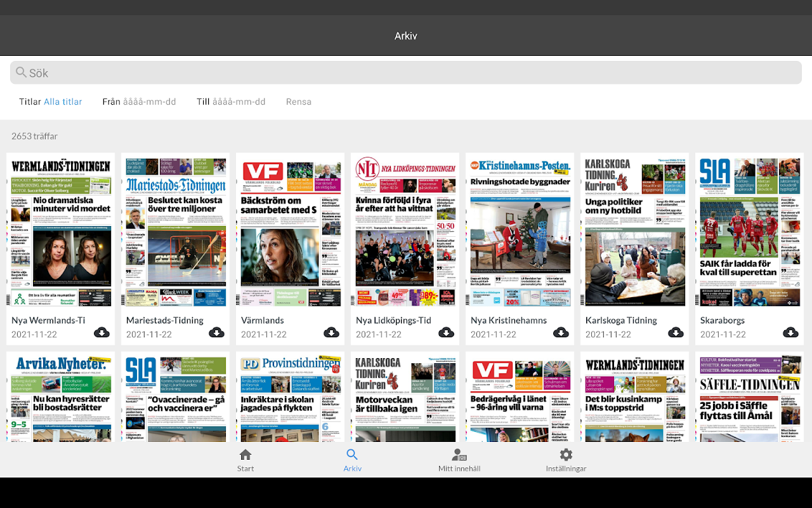The image size is (812, 508).
Task: Open the Alla titlar title filter
Action: pos(63,102)
